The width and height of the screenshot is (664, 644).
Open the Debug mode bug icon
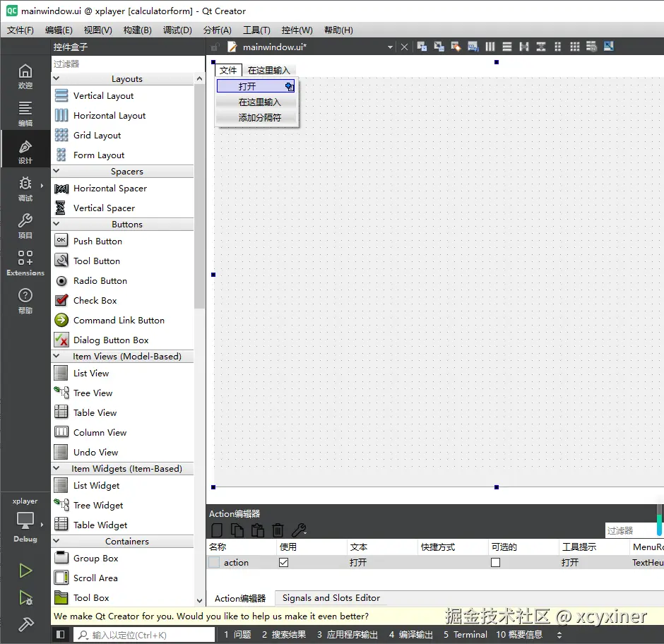coord(25,189)
